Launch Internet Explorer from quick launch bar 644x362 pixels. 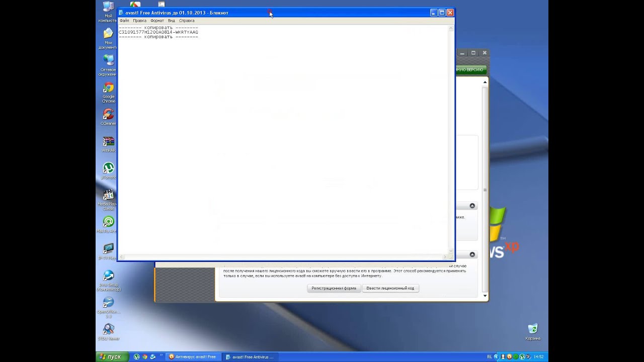pyautogui.click(x=153, y=357)
